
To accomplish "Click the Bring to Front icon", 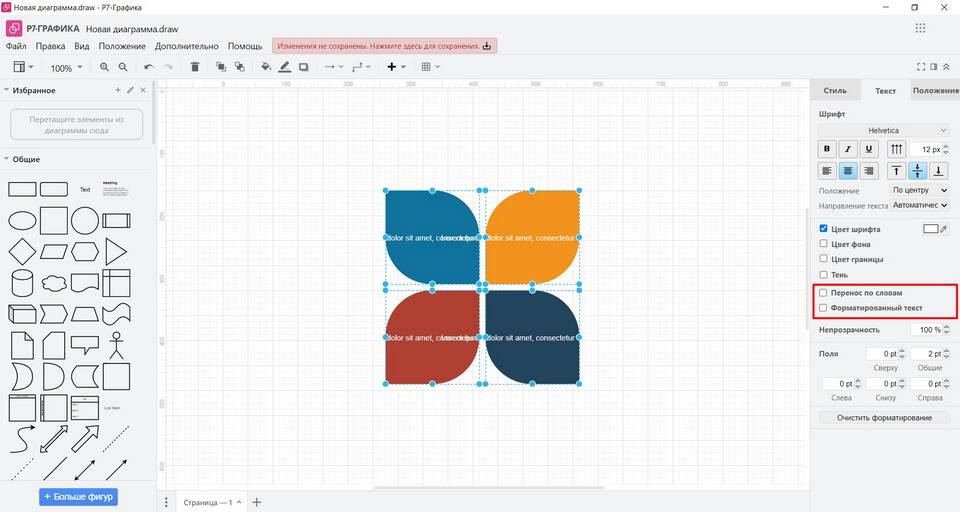I will tap(220, 67).
